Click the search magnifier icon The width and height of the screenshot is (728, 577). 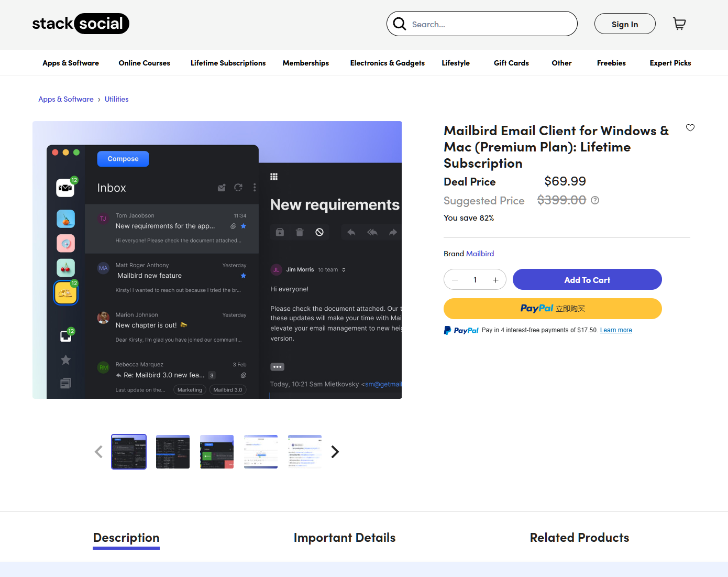(400, 24)
